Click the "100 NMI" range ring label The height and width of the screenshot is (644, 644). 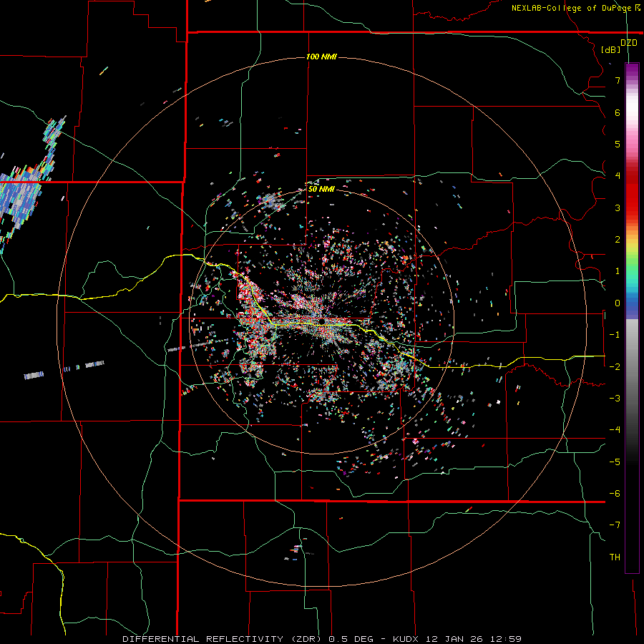(321, 57)
